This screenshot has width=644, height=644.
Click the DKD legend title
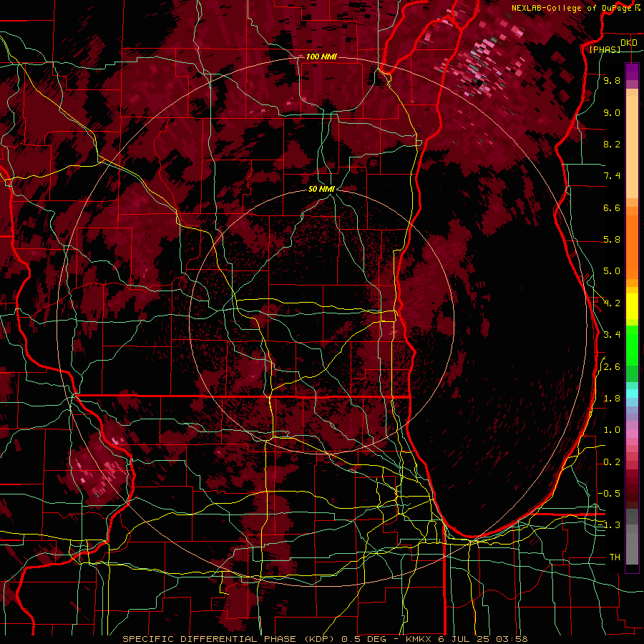[628, 43]
